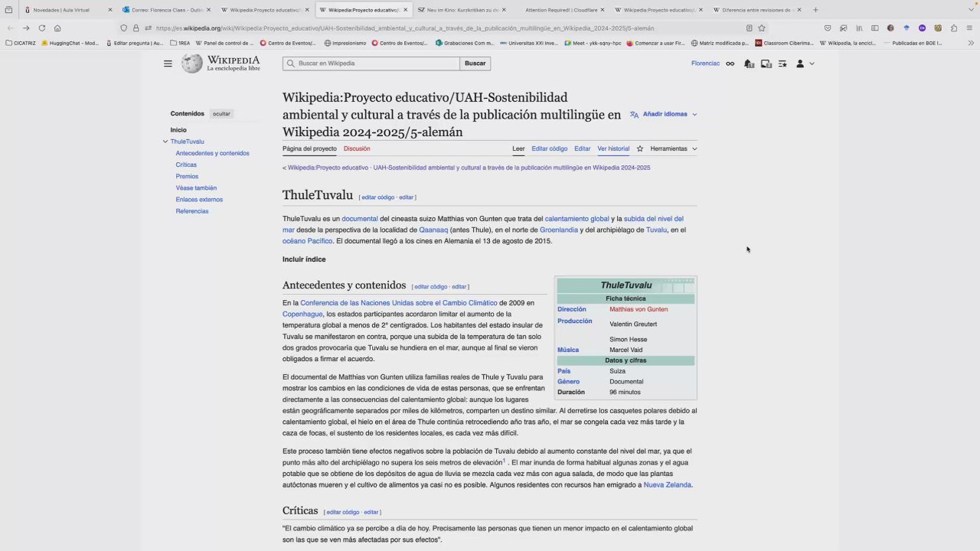Reload the page
This screenshot has width=980, height=551.
(x=41, y=28)
